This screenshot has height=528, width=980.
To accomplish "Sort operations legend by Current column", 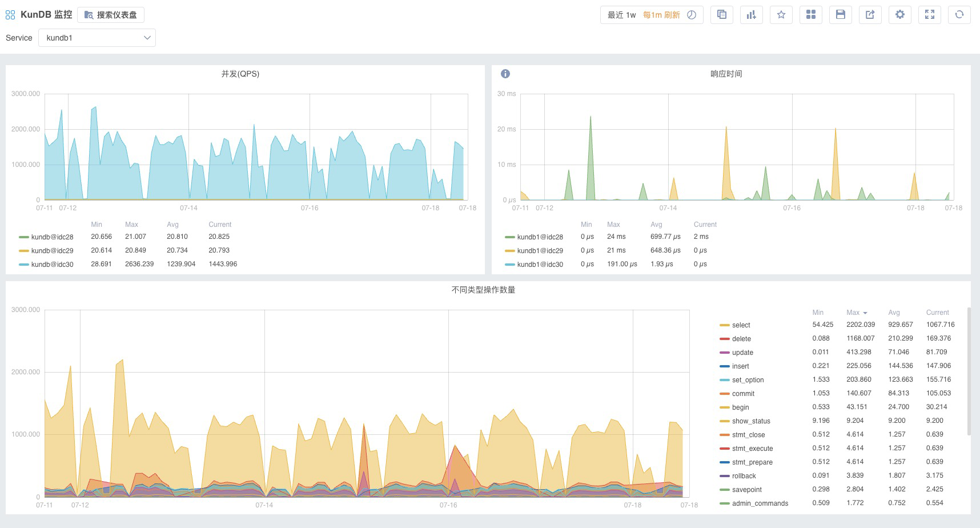I will pos(937,313).
